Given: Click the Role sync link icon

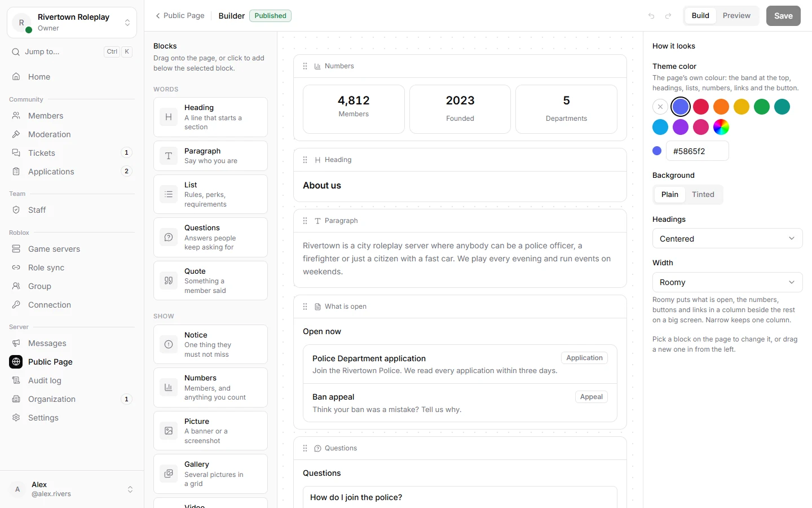Looking at the screenshot, I should tap(16, 268).
